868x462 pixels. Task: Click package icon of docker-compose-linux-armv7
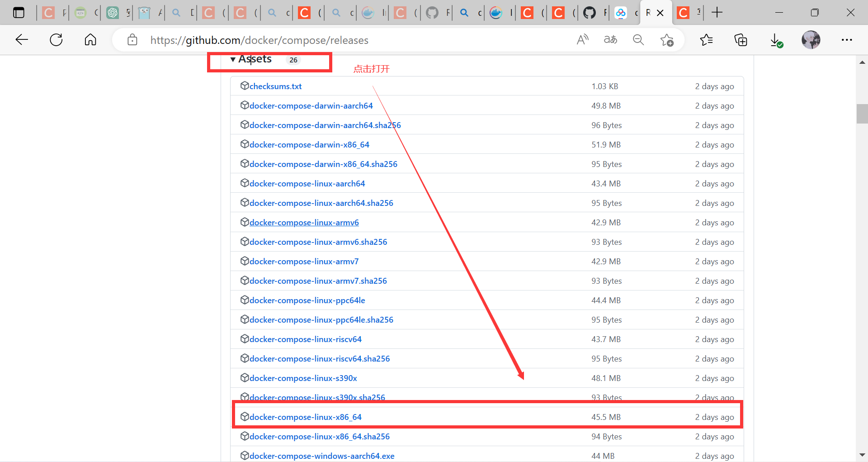tap(245, 261)
